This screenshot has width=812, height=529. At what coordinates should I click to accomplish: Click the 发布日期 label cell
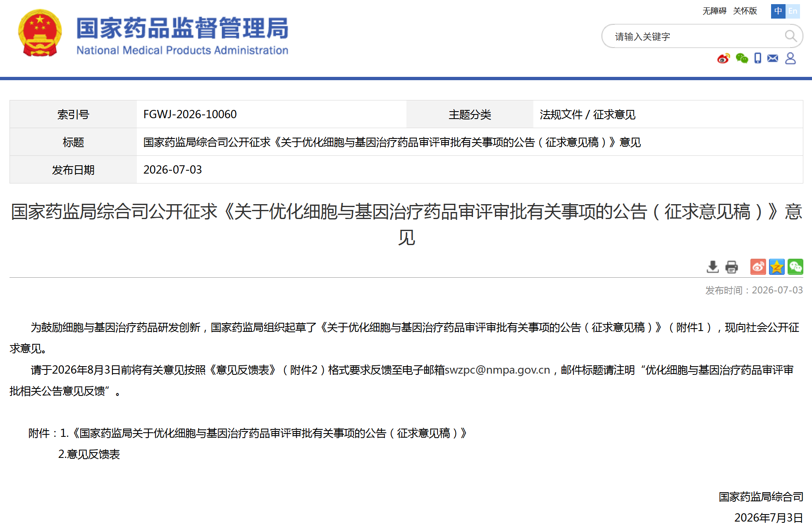point(73,170)
